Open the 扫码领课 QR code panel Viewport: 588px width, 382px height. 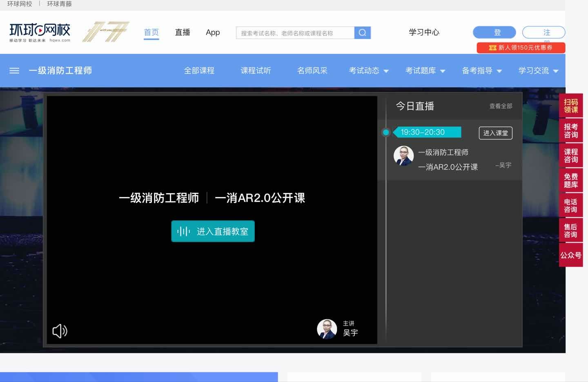[571, 106]
